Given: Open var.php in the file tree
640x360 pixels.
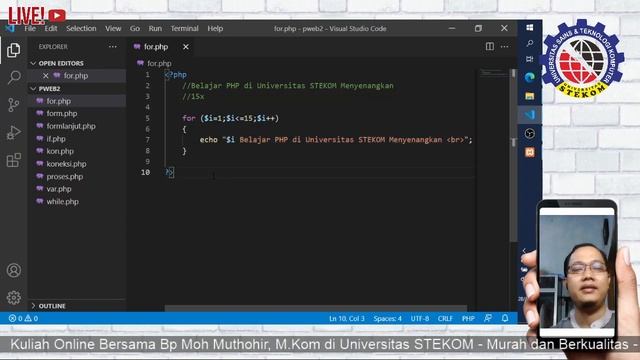Looking at the screenshot, I should click(x=77, y=189).
